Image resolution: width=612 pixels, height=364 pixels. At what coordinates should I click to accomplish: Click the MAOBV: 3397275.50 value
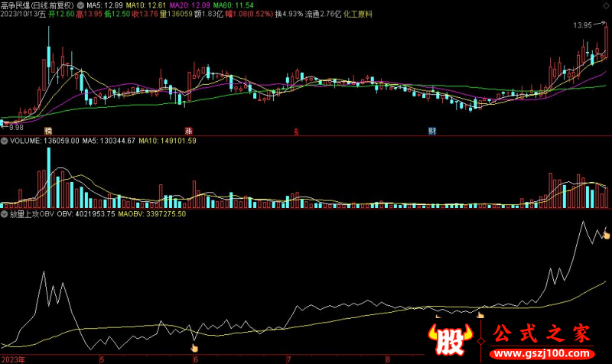point(151,214)
